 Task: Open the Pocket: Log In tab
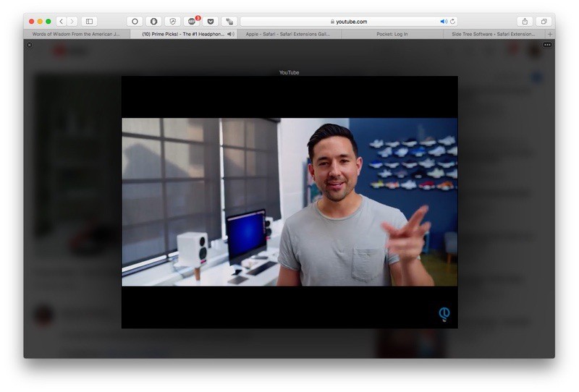(392, 34)
